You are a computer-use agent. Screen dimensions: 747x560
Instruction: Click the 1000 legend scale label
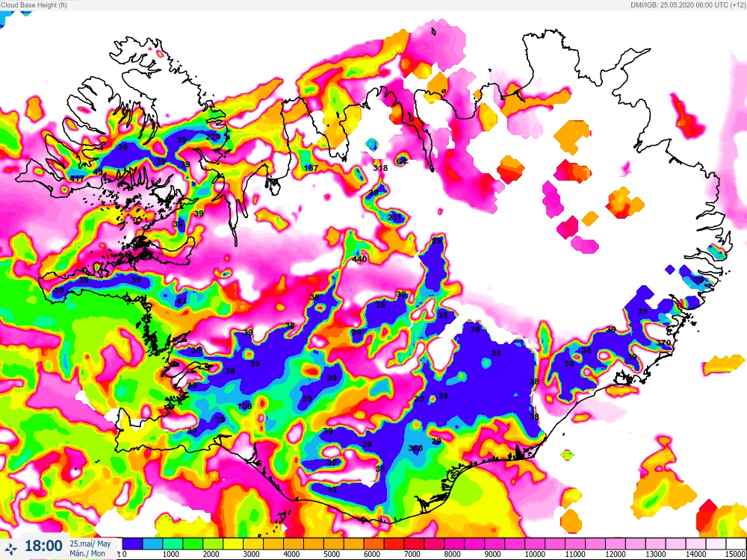tap(170, 554)
